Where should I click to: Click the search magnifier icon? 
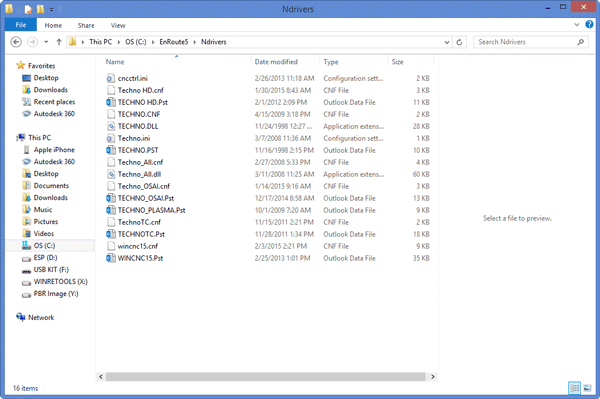(580, 42)
